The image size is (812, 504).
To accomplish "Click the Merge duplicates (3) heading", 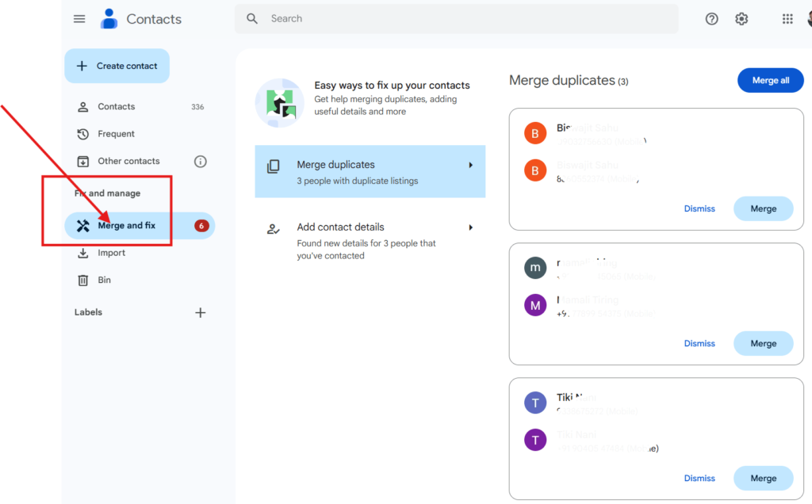I will pyautogui.click(x=569, y=80).
